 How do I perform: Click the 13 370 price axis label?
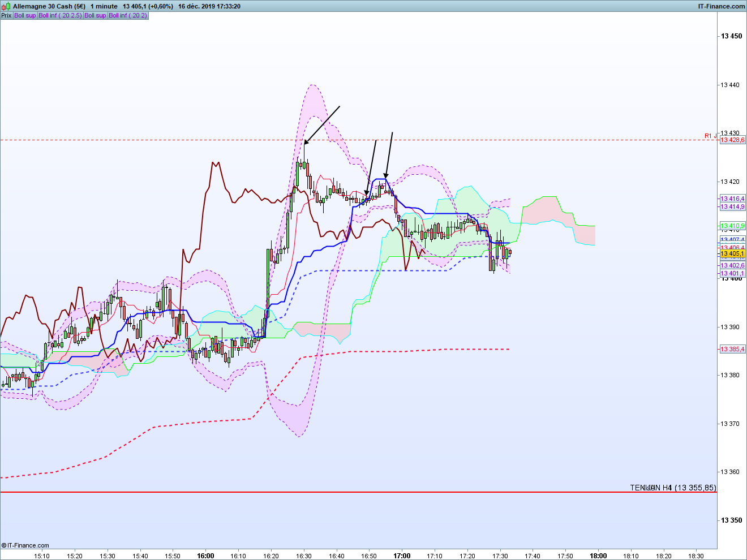click(x=730, y=424)
